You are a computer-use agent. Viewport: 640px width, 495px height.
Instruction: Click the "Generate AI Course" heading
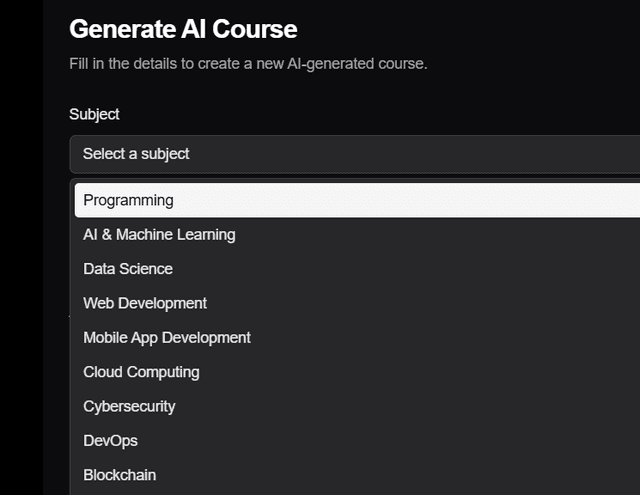point(183,29)
